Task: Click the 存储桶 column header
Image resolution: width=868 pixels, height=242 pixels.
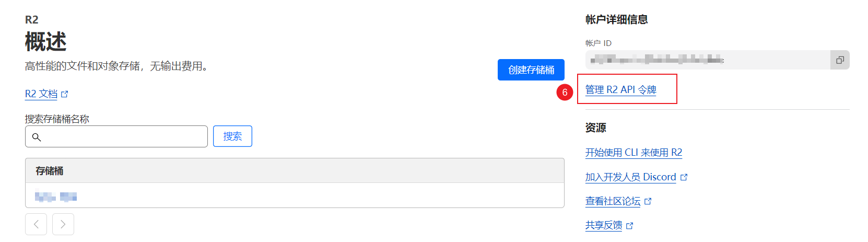Action: 50,171
